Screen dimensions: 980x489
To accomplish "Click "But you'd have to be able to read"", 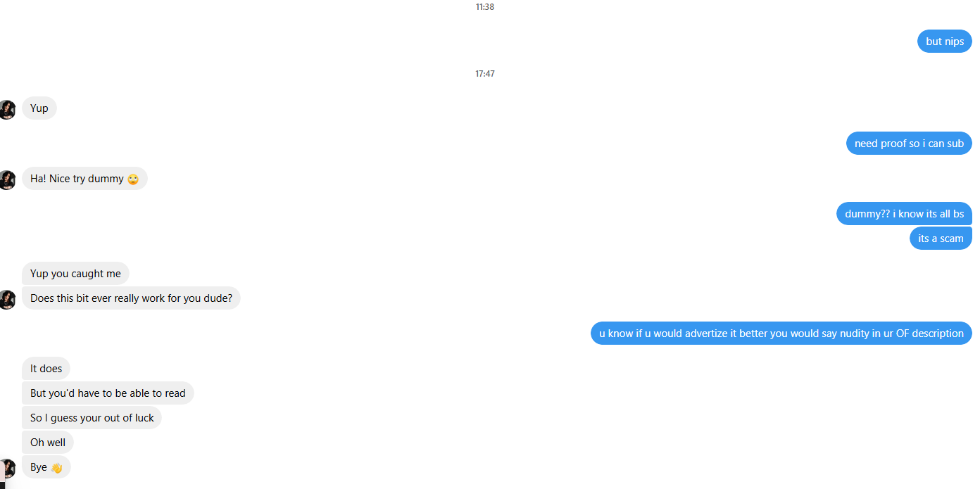I will coord(108,393).
